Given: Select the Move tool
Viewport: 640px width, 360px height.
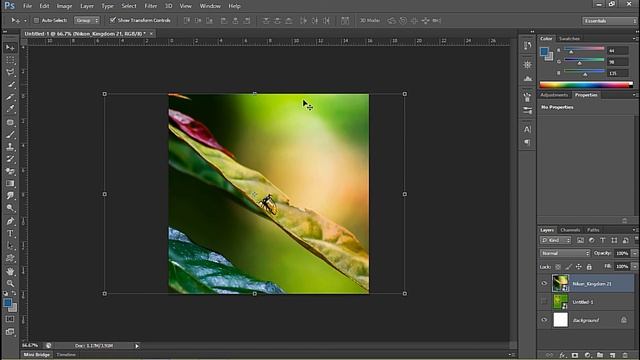Looking at the screenshot, I should tap(10, 48).
